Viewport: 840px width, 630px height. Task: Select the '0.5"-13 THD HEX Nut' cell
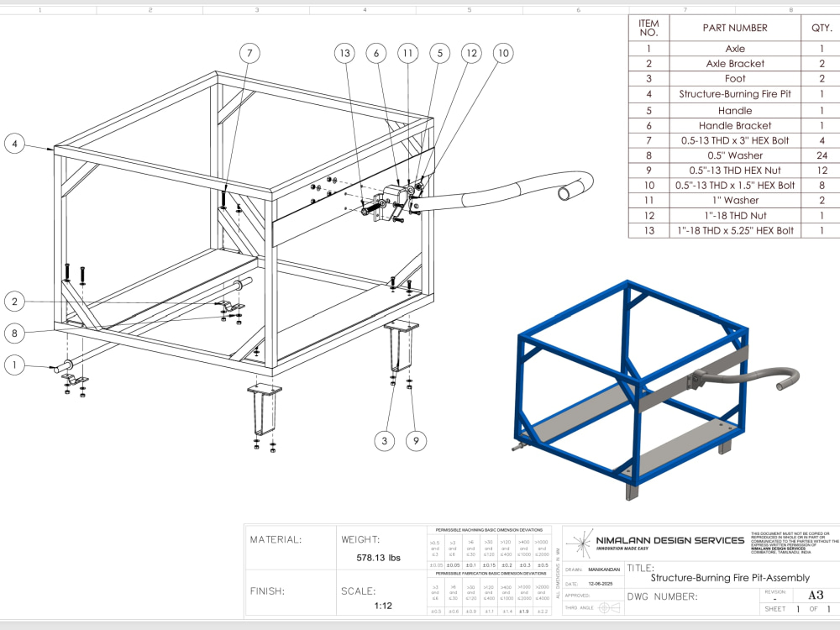pyautogui.click(x=735, y=171)
